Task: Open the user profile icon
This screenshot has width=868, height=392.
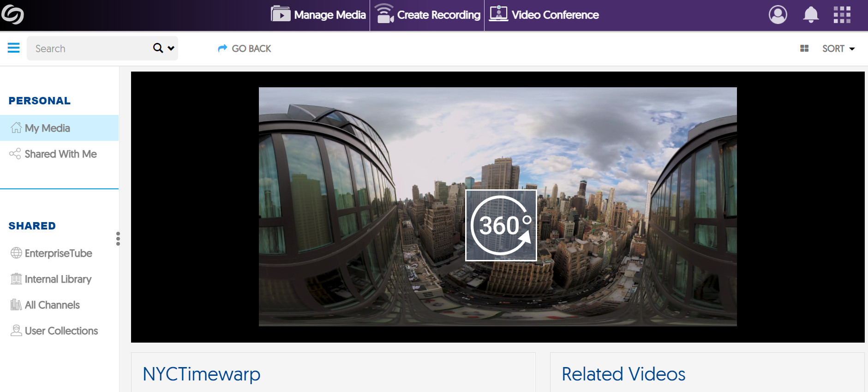Action: point(778,15)
